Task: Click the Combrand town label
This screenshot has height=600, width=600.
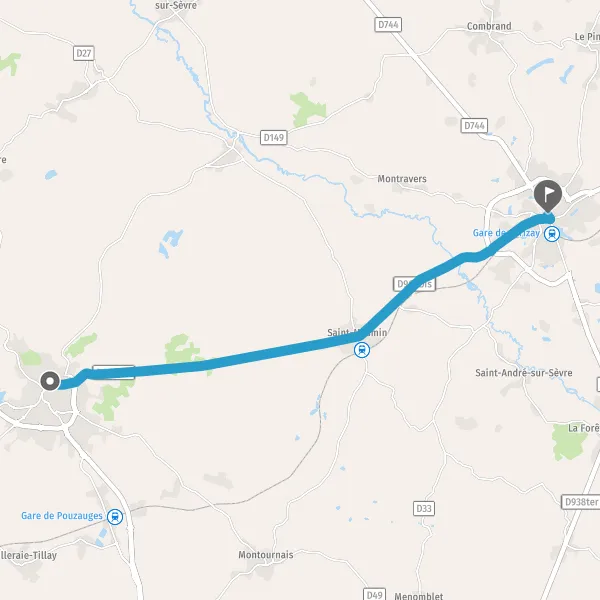Action: 489,26
